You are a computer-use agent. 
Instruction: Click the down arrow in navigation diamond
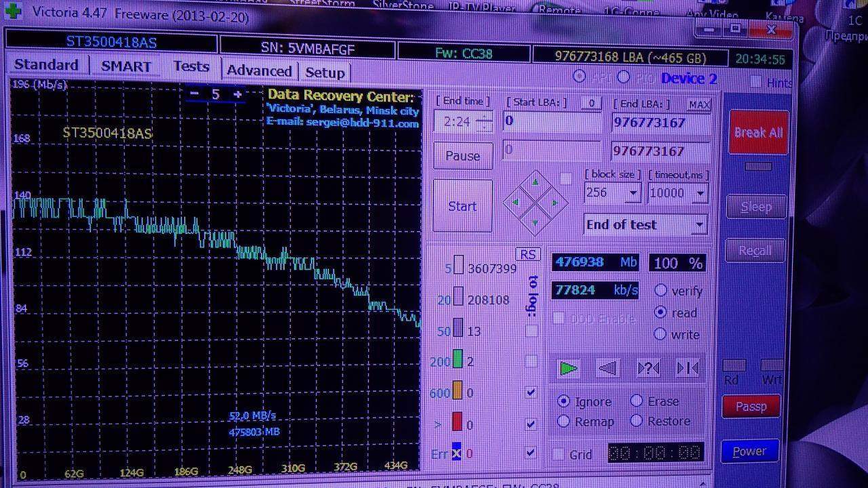(535, 222)
